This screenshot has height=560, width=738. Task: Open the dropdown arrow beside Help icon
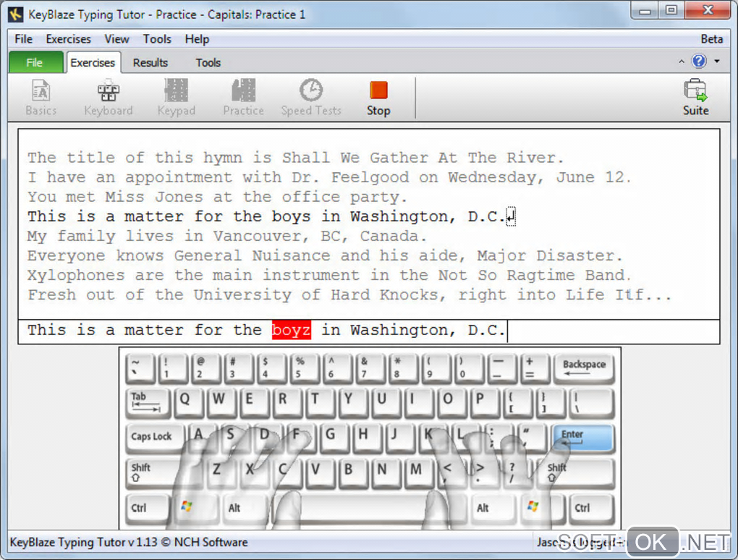(x=717, y=61)
